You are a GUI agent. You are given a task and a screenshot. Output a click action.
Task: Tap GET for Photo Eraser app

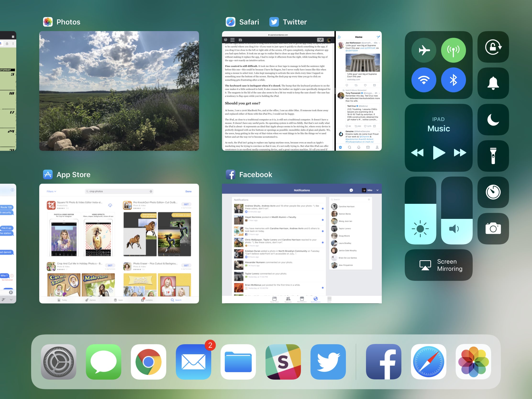click(186, 265)
